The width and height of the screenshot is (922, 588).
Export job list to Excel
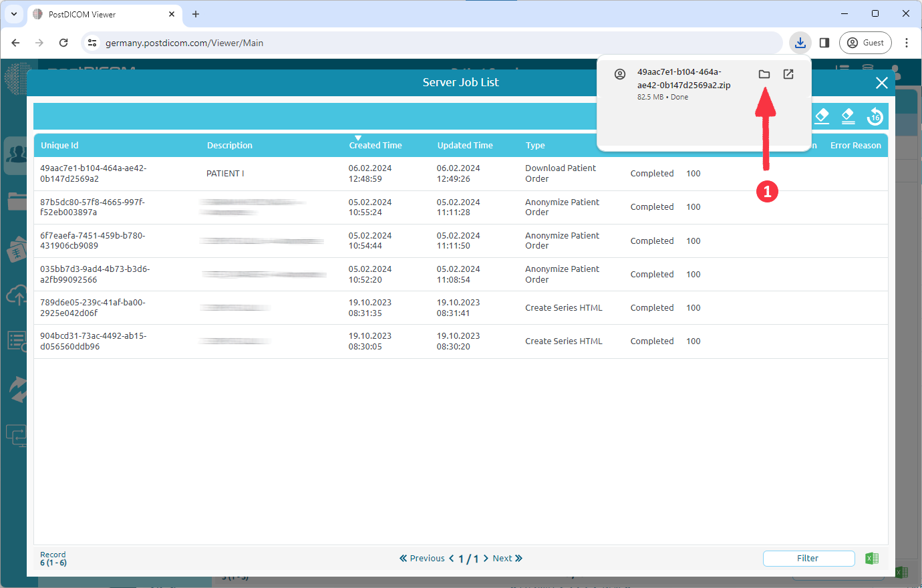click(x=872, y=559)
